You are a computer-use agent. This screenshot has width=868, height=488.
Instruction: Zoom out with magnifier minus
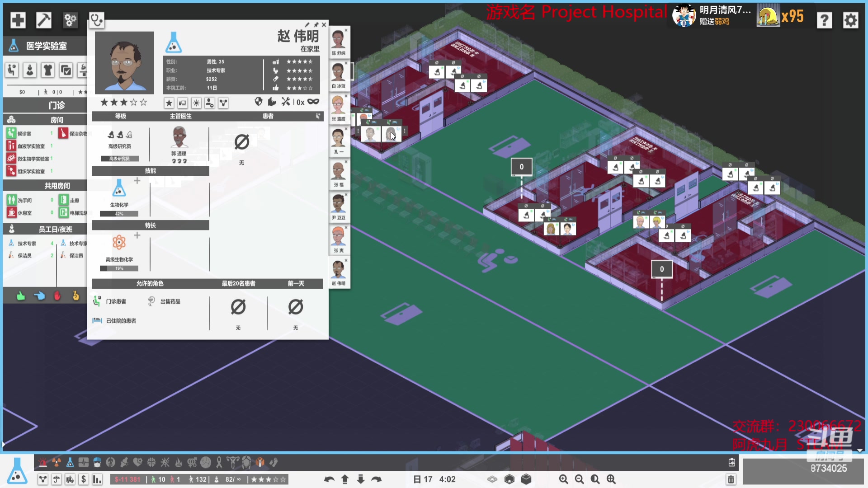pyautogui.click(x=579, y=479)
